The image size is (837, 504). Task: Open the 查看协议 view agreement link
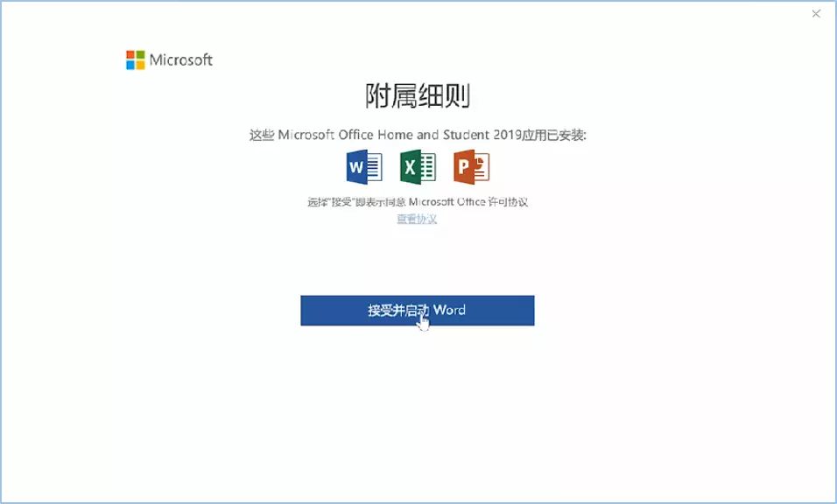417,219
